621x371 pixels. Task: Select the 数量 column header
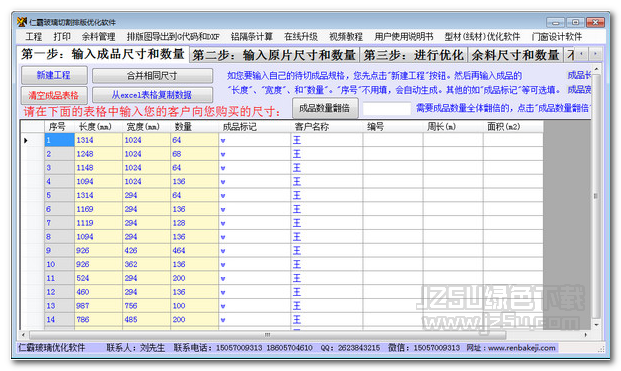194,127
